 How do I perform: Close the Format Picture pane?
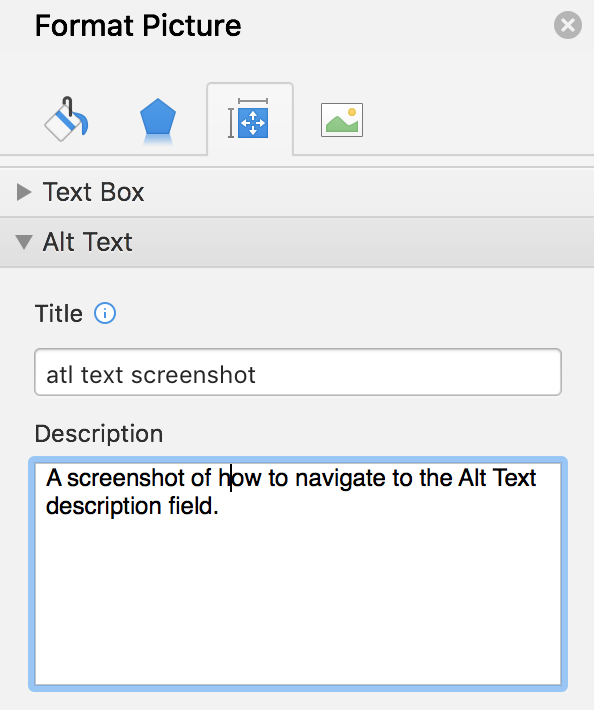pos(568,25)
